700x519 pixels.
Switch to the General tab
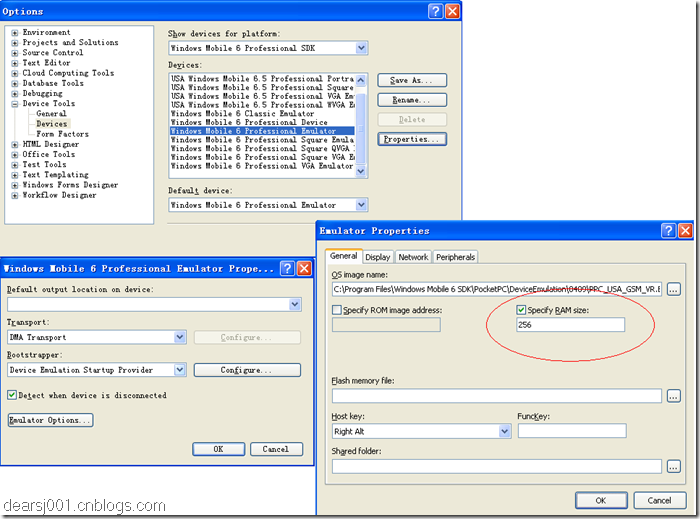pos(343,256)
